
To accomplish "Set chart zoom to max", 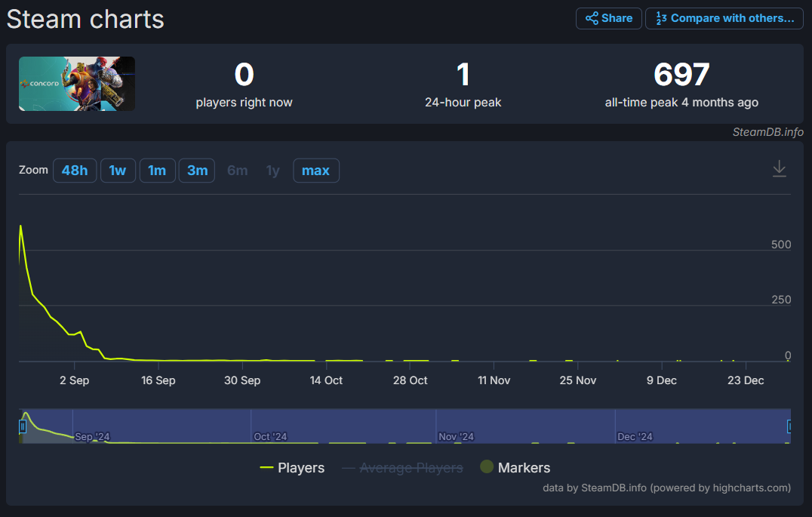I will point(316,171).
